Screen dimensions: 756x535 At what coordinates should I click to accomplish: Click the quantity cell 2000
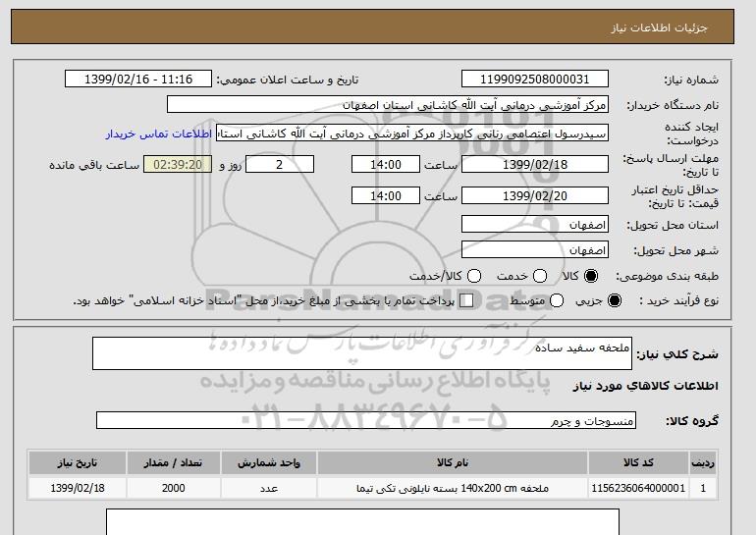click(x=173, y=488)
